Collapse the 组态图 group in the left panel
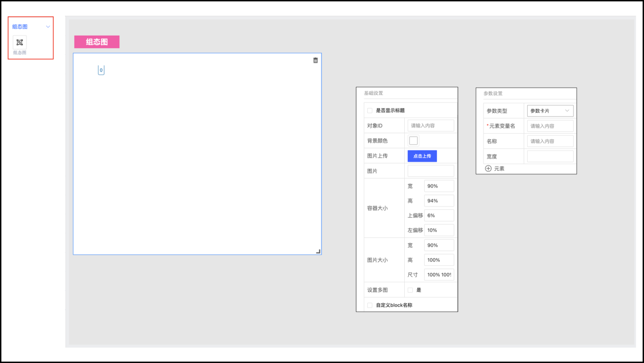The image size is (644, 363). (48, 27)
